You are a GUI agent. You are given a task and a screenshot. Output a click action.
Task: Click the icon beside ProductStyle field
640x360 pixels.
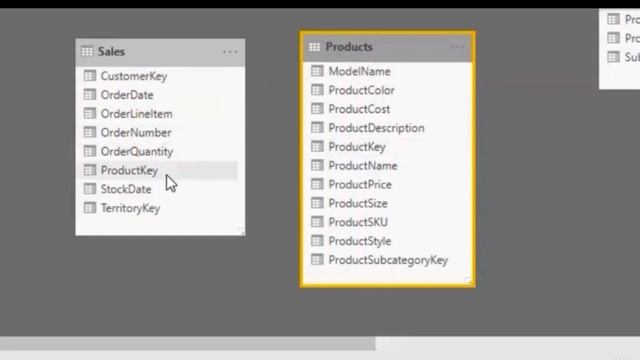point(317,241)
